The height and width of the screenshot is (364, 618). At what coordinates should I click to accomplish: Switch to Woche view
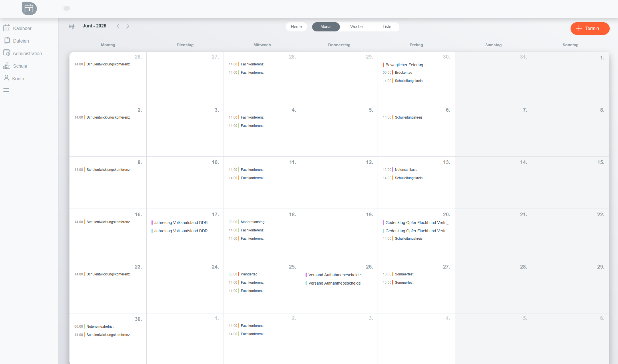click(x=356, y=27)
